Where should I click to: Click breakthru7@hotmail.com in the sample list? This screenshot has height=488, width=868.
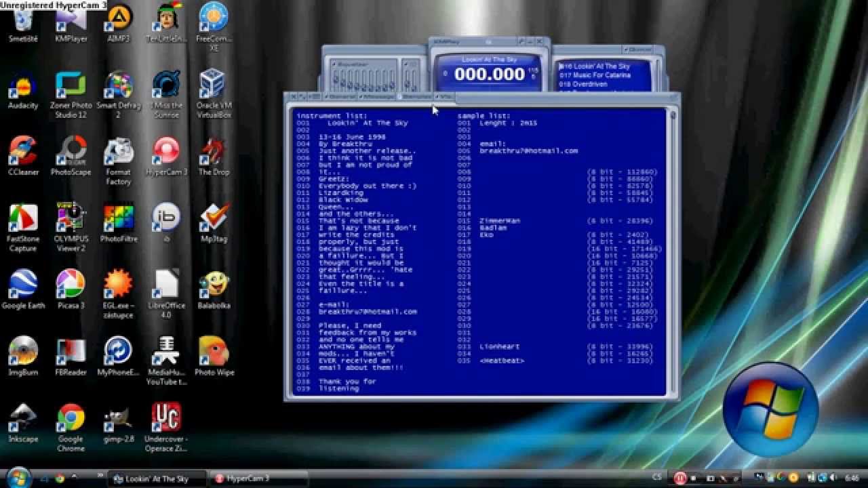(x=528, y=151)
